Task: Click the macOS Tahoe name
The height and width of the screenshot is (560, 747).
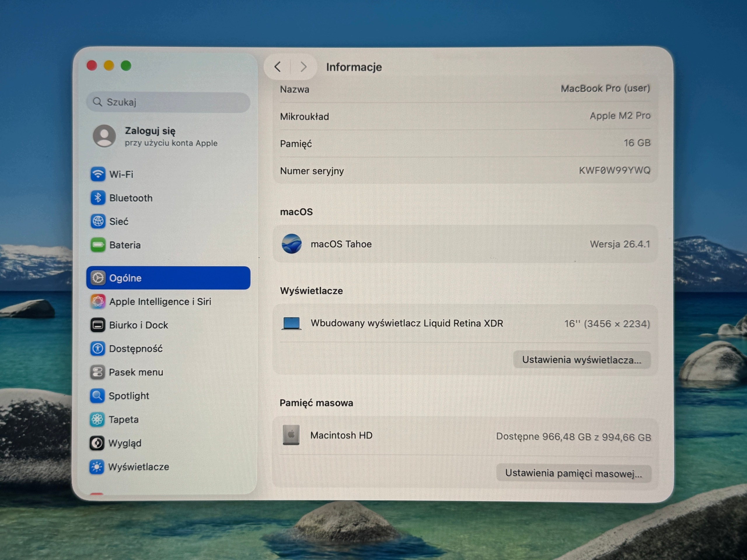Action: tap(341, 244)
